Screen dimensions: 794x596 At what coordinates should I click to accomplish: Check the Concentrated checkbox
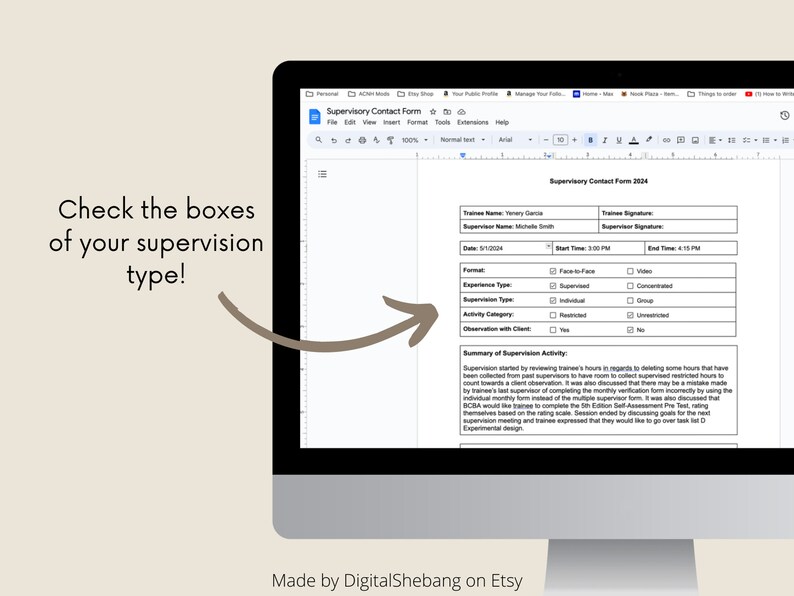click(630, 286)
